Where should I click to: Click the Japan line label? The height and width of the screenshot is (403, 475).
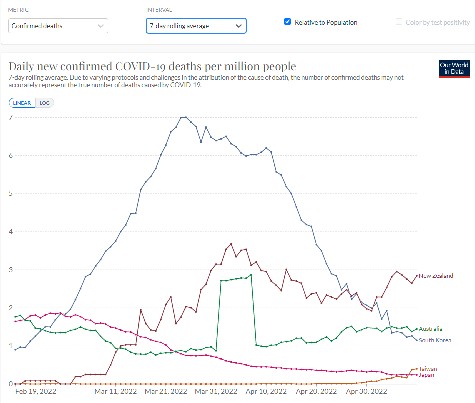pos(427,375)
